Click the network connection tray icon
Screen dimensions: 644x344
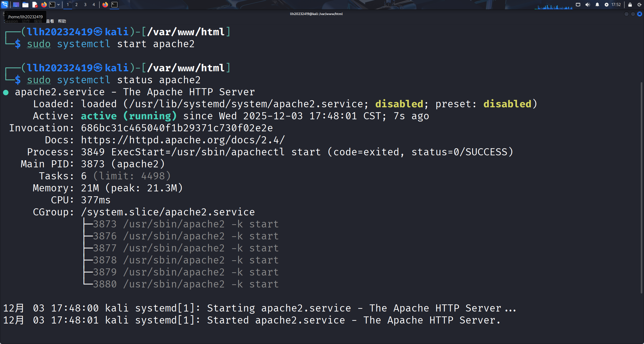(x=578, y=4)
